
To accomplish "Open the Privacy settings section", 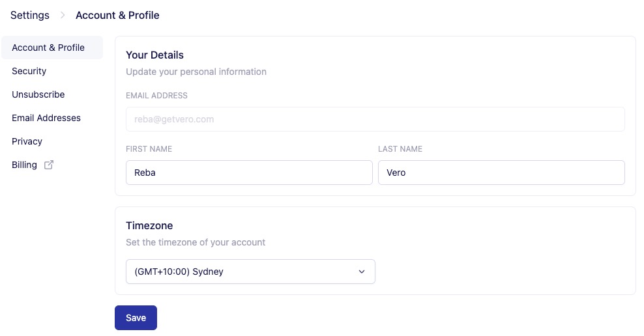I will click(x=27, y=141).
